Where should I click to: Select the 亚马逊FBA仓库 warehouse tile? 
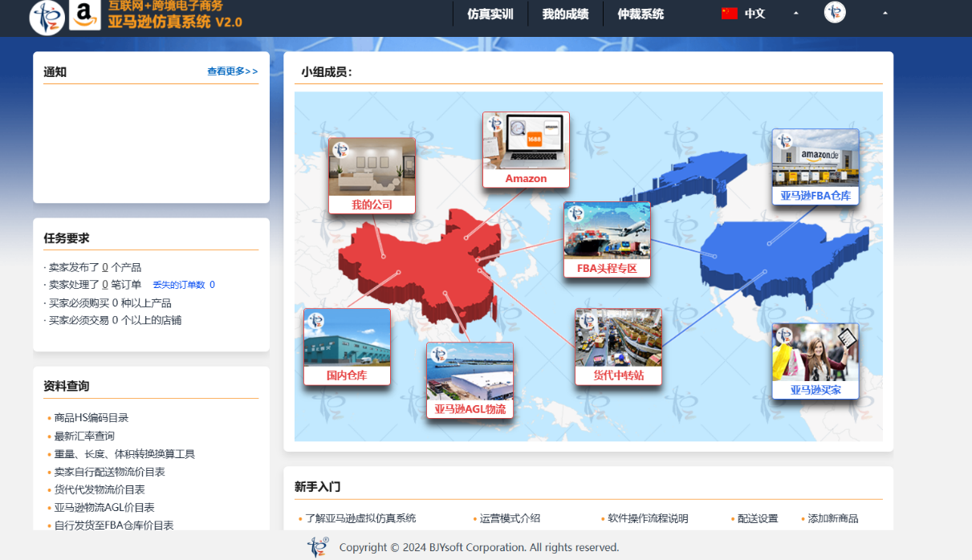815,167
